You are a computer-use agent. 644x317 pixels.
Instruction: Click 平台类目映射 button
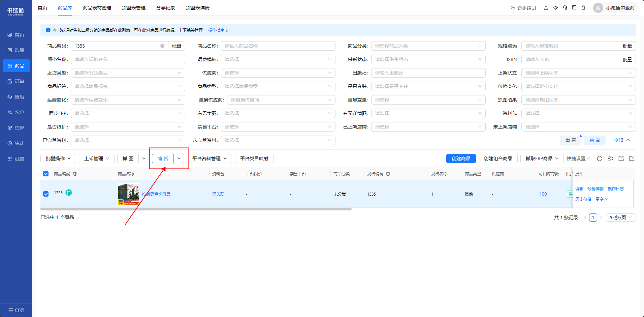click(x=254, y=158)
